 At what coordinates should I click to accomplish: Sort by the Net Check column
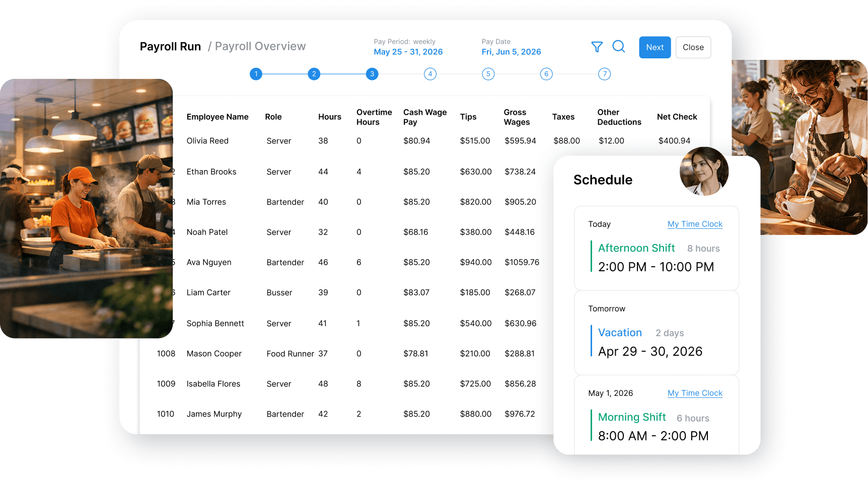[x=677, y=116]
